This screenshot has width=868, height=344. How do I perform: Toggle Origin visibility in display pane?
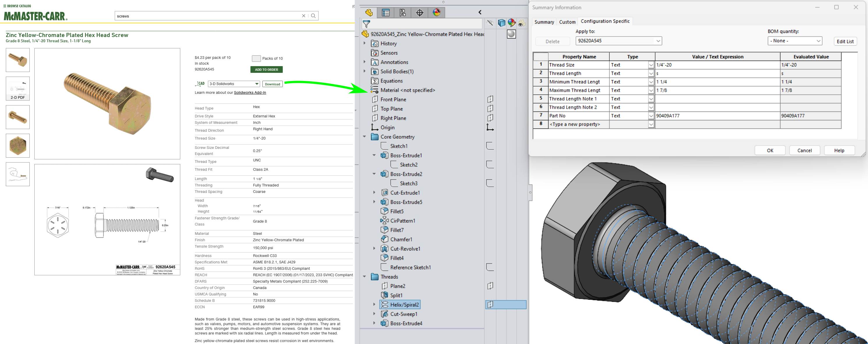(x=490, y=127)
